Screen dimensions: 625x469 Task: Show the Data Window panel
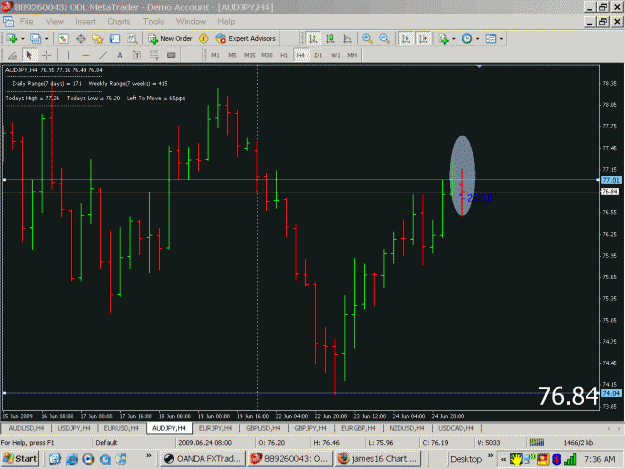81,39
